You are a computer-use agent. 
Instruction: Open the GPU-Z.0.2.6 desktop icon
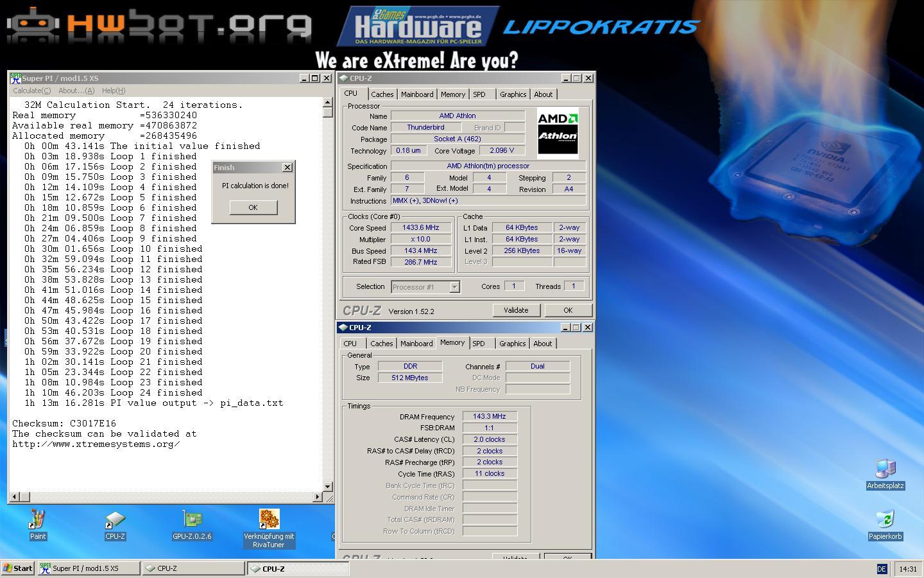pyautogui.click(x=192, y=520)
